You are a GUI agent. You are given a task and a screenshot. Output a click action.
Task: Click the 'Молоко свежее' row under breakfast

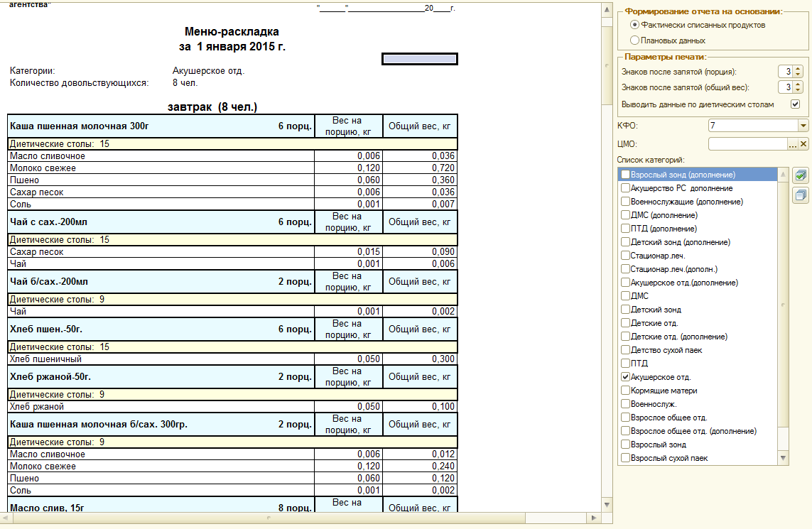[x=43, y=168]
